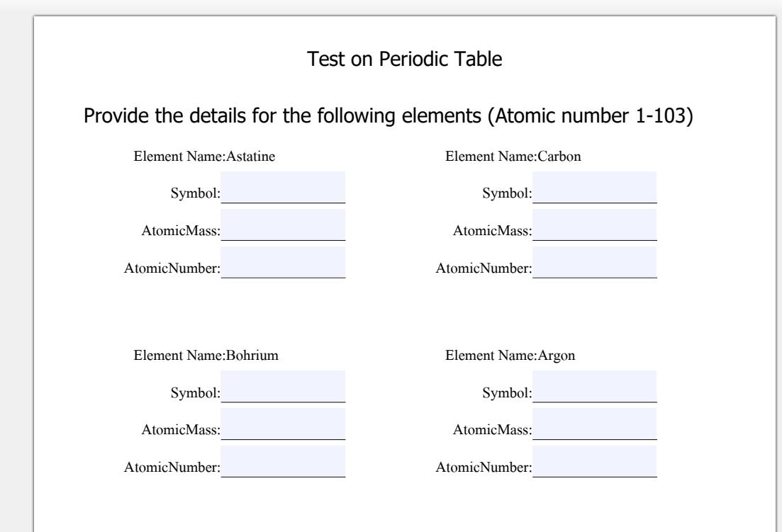
Task: Click the Carbon AtomicNumber input field
Action: point(595,263)
